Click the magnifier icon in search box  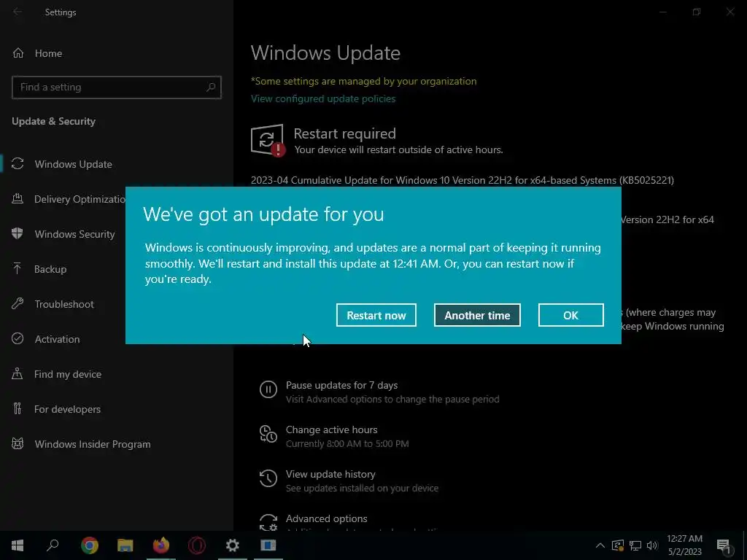pos(211,87)
